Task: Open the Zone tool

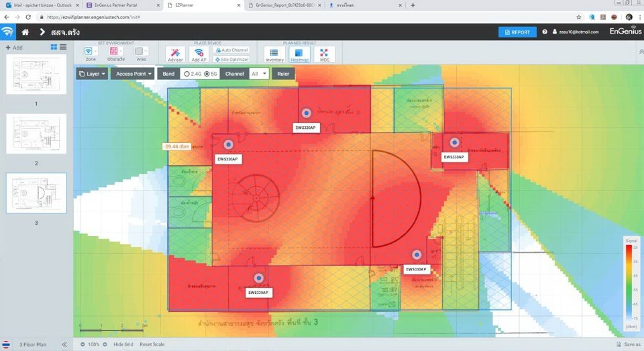Action: pos(89,52)
